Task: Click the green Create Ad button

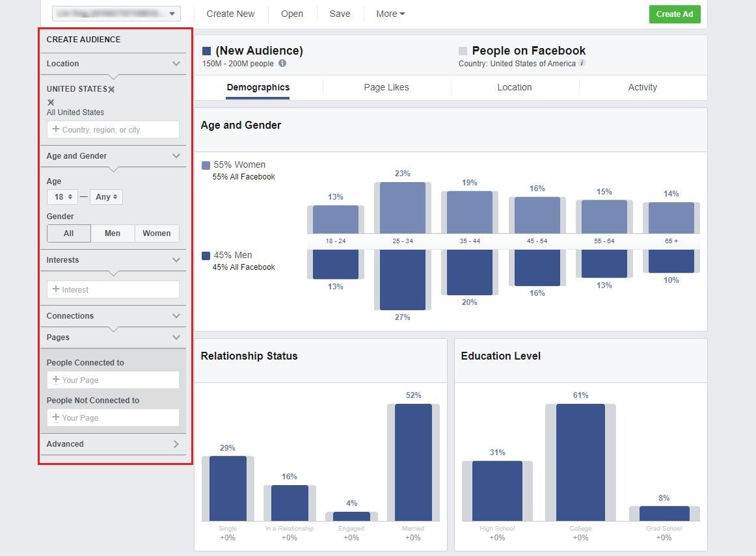Action: tap(674, 14)
